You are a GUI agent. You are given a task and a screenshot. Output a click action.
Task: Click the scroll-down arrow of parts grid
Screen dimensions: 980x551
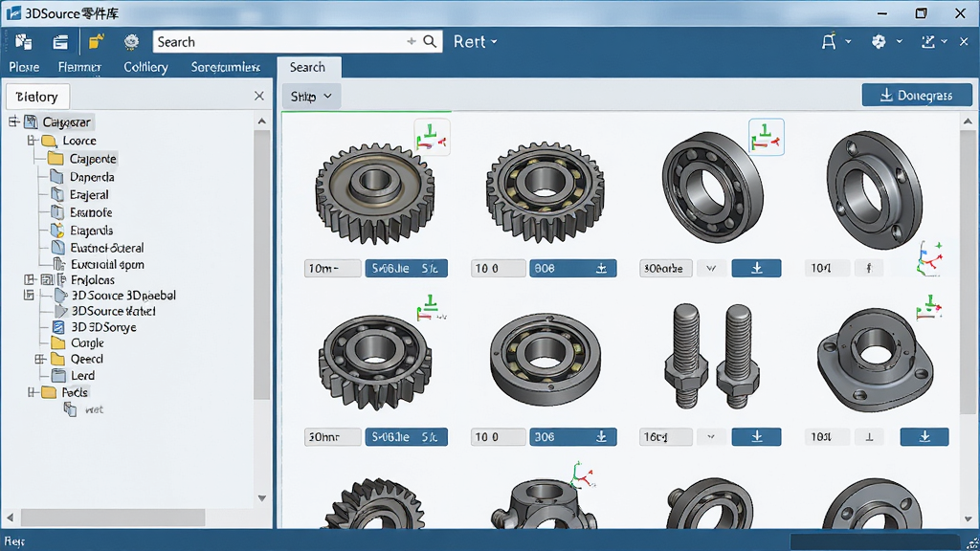pyautogui.click(x=969, y=519)
